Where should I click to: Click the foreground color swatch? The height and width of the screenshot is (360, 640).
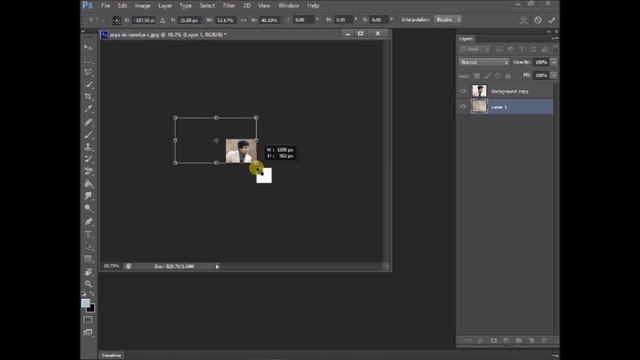tap(85, 303)
